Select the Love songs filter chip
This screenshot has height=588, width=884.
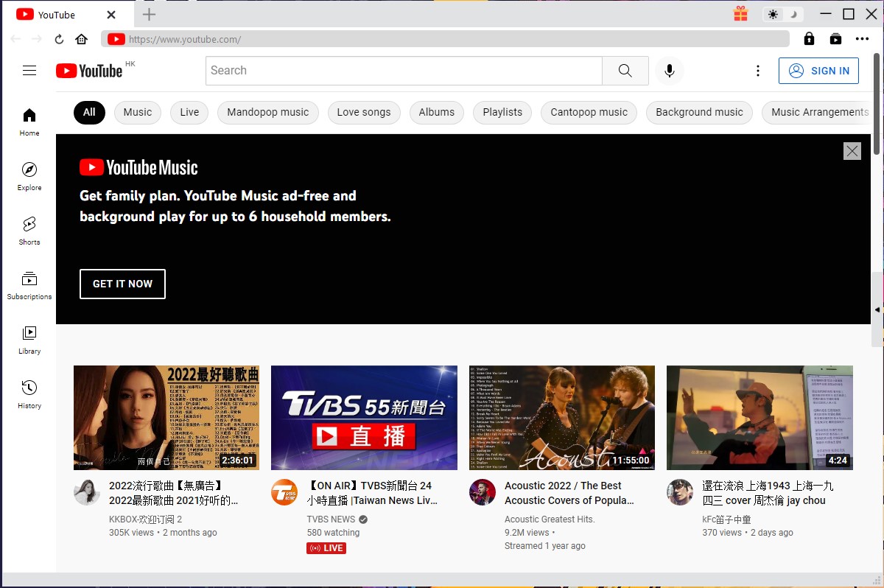tap(364, 112)
